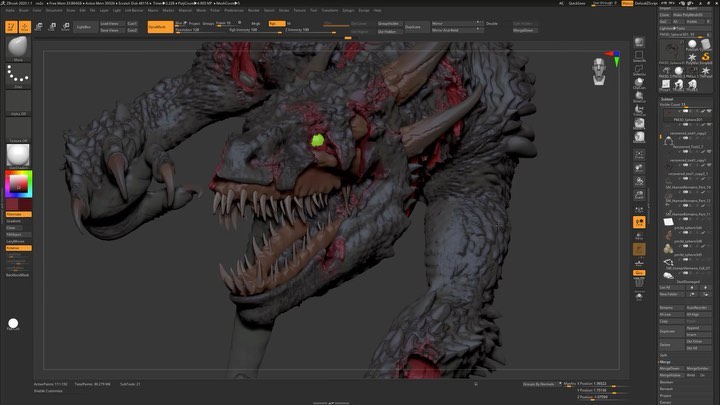
Task: Click the FillObject button
Action: [x=18, y=234]
